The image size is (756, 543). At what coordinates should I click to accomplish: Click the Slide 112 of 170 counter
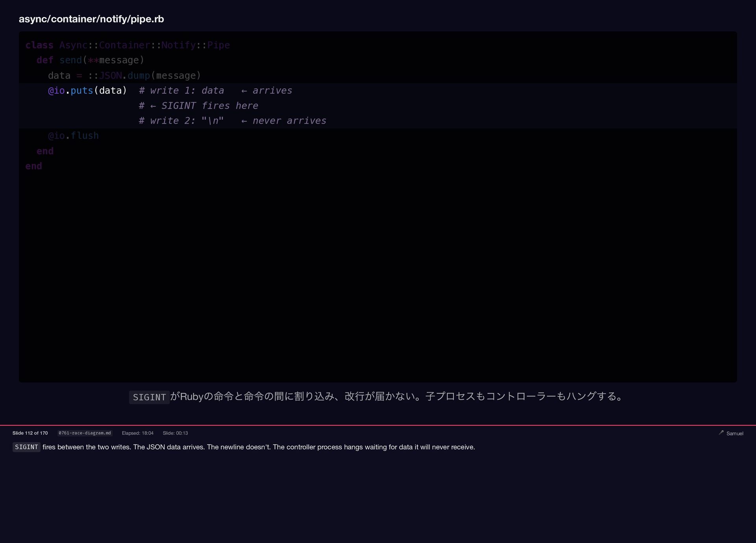pos(30,433)
